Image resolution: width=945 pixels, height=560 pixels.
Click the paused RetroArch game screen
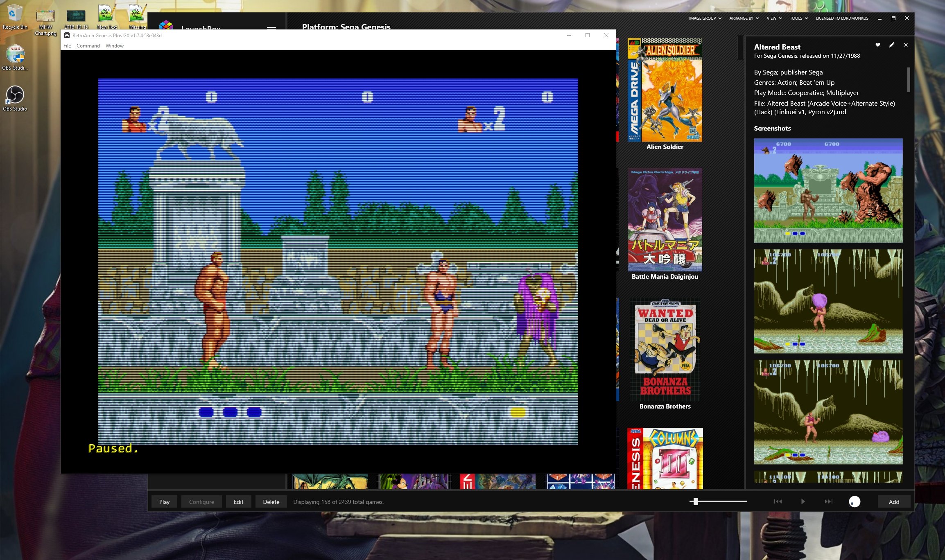tap(338, 262)
